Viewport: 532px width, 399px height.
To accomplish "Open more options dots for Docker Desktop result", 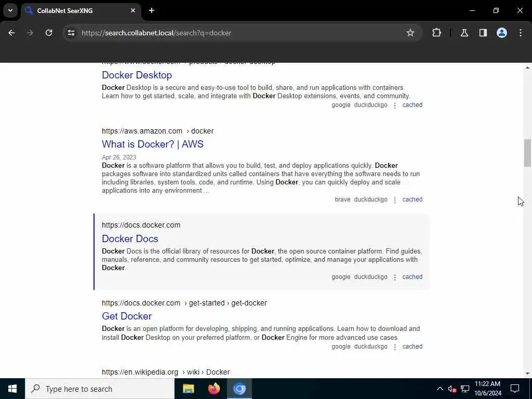I will click(x=395, y=105).
